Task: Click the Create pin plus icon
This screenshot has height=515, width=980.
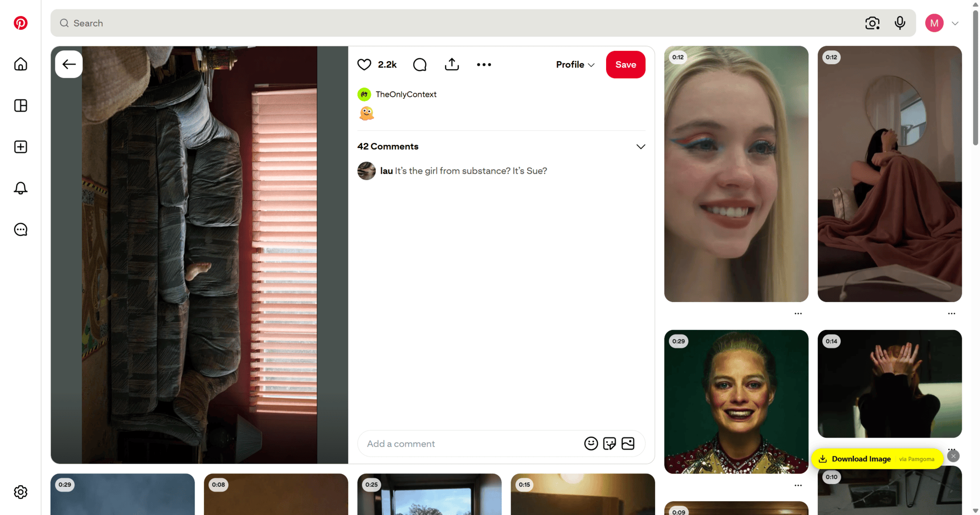Action: click(x=21, y=147)
